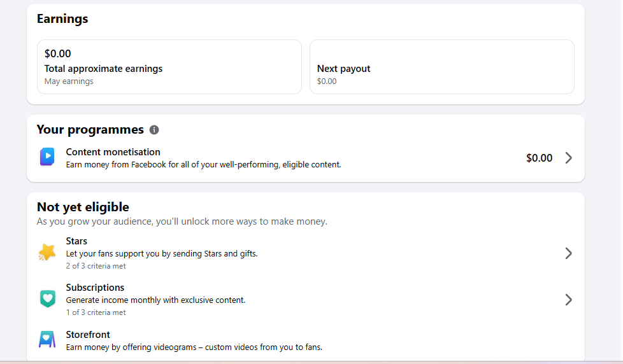Click the Stars description about sending gifts

click(162, 254)
